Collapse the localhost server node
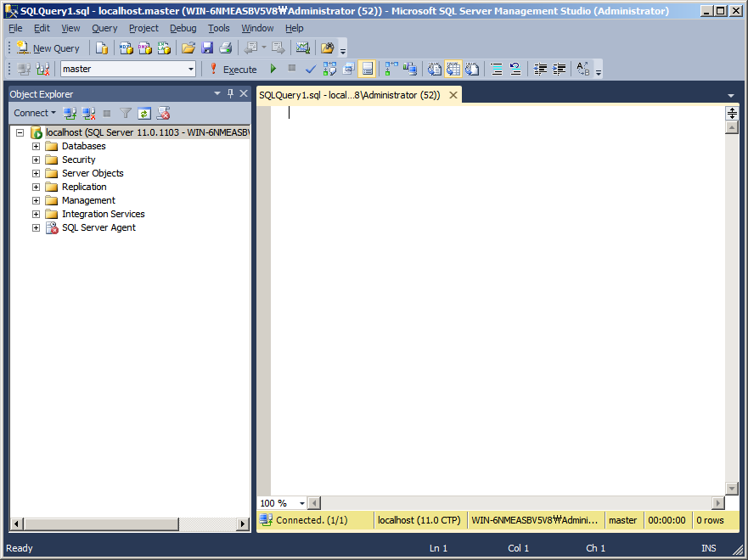 coord(20,132)
